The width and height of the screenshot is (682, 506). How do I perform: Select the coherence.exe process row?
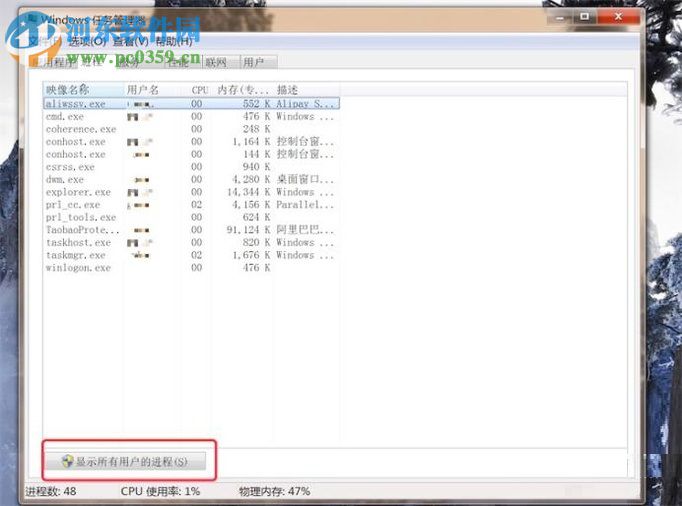point(191,129)
